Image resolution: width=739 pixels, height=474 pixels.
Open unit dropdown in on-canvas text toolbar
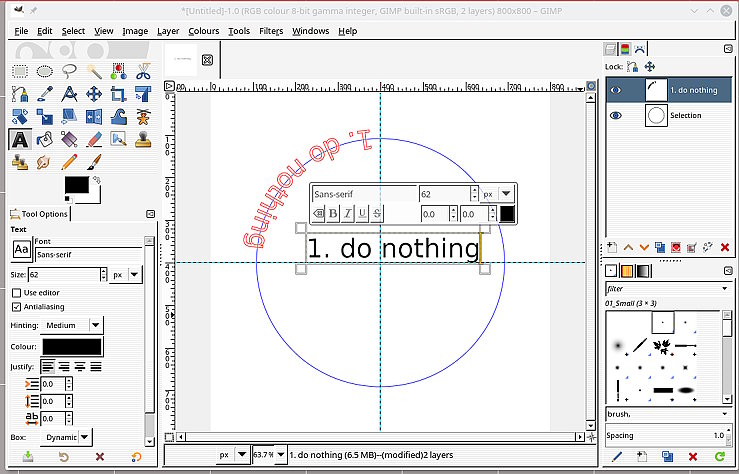pyautogui.click(x=497, y=194)
